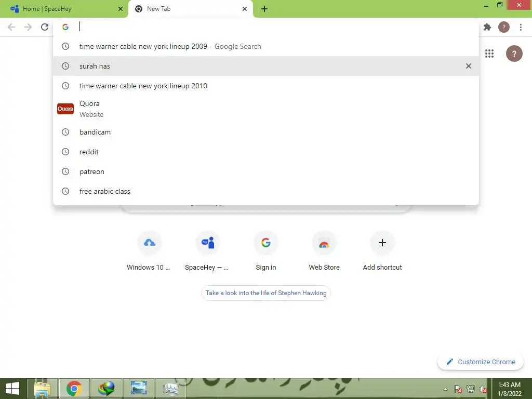Viewport: 532px width, 399px height.
Task: Click the Quora logo icon
Action: [x=65, y=109]
